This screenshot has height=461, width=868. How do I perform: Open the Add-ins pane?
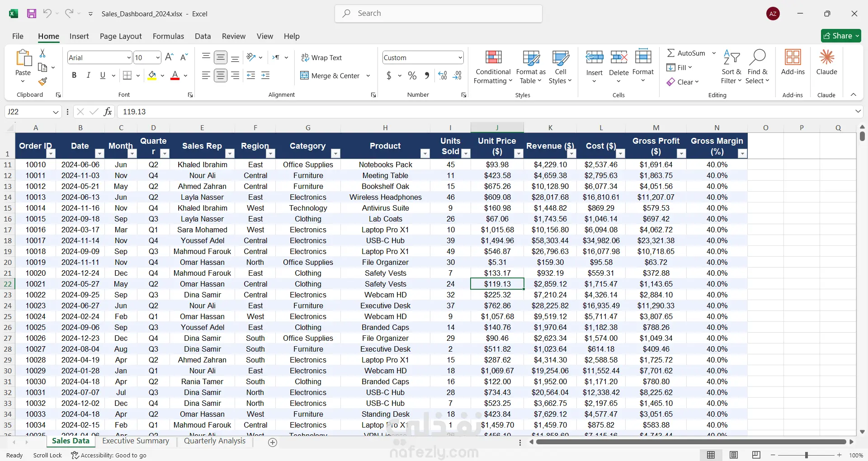point(793,62)
